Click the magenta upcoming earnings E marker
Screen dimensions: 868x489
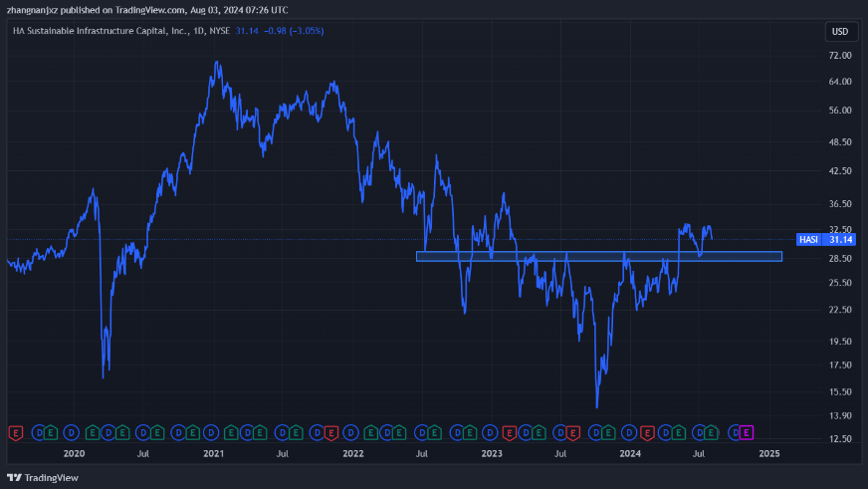tap(747, 432)
